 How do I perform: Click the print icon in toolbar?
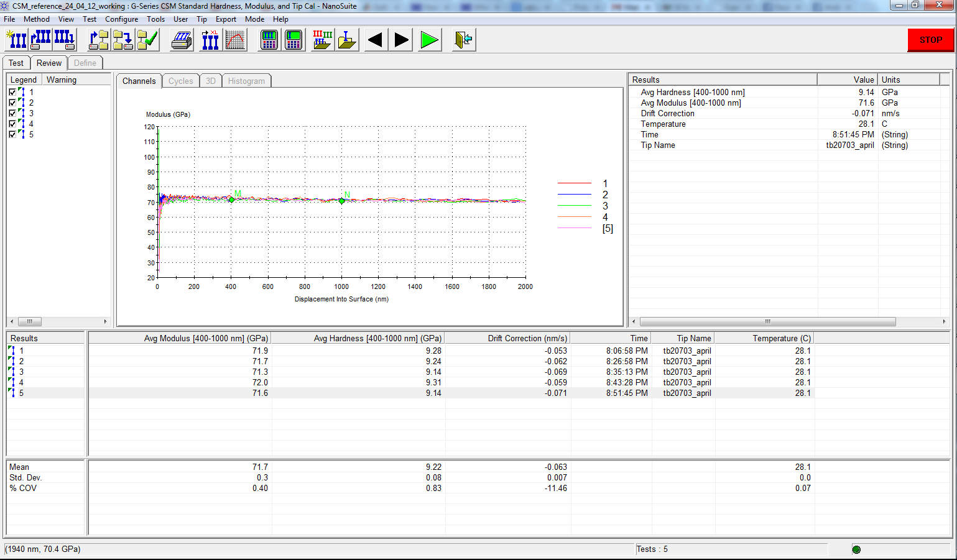[182, 40]
